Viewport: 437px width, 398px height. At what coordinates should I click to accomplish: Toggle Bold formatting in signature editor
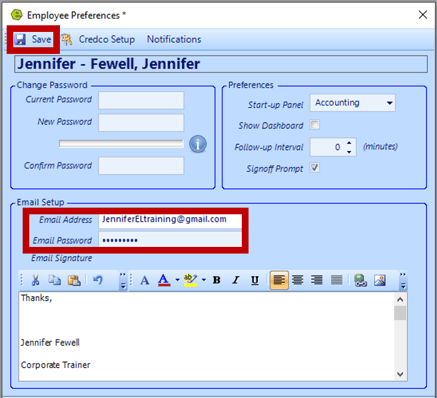(216, 280)
